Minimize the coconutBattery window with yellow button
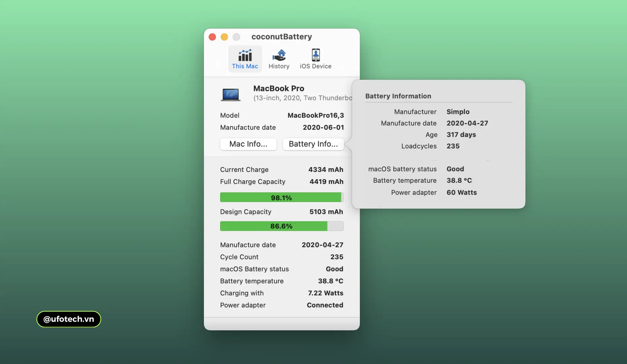The height and width of the screenshot is (364, 627). (225, 37)
